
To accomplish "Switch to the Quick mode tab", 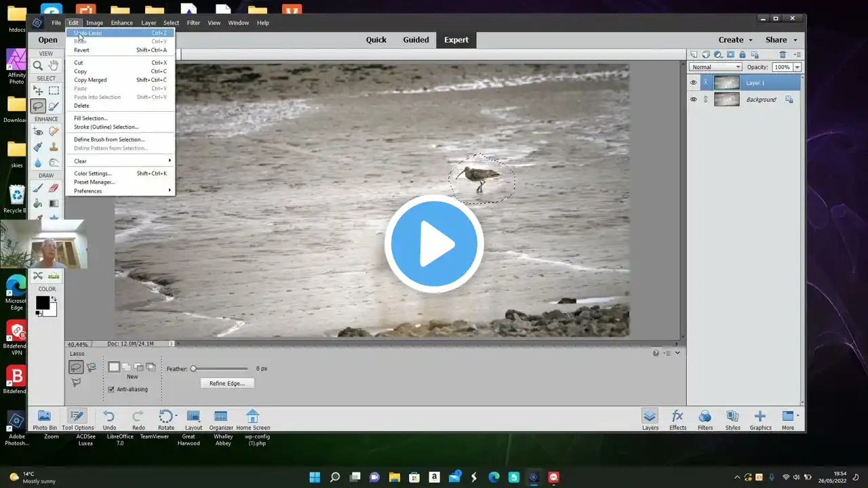I will click(x=376, y=40).
